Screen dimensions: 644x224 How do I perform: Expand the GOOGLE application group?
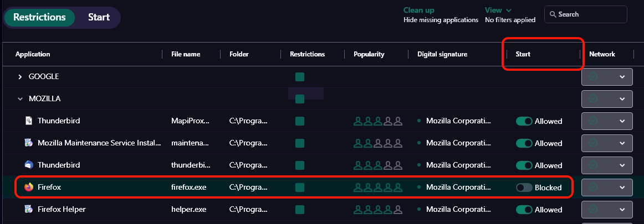21,76
